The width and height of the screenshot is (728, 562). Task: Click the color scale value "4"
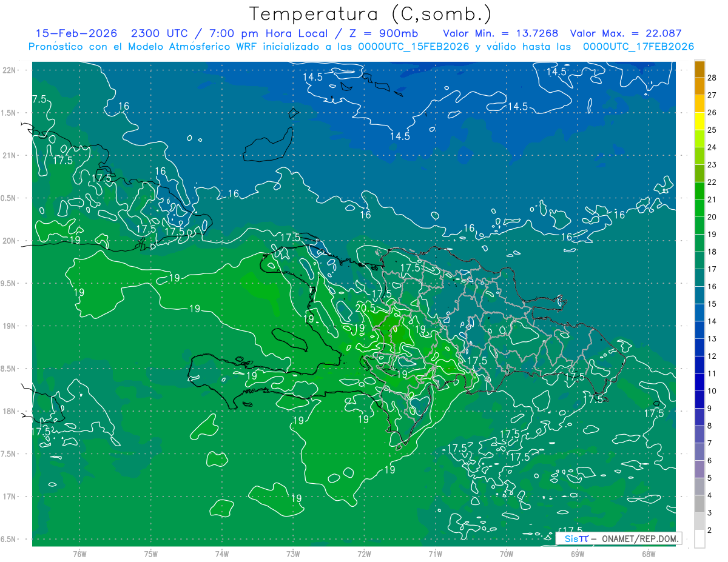(x=711, y=495)
